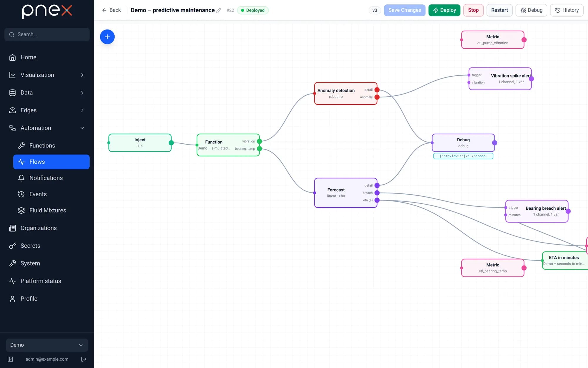588x368 pixels.
Task: Collapse sidebar using bottom-left panel icon
Action: tap(10, 359)
